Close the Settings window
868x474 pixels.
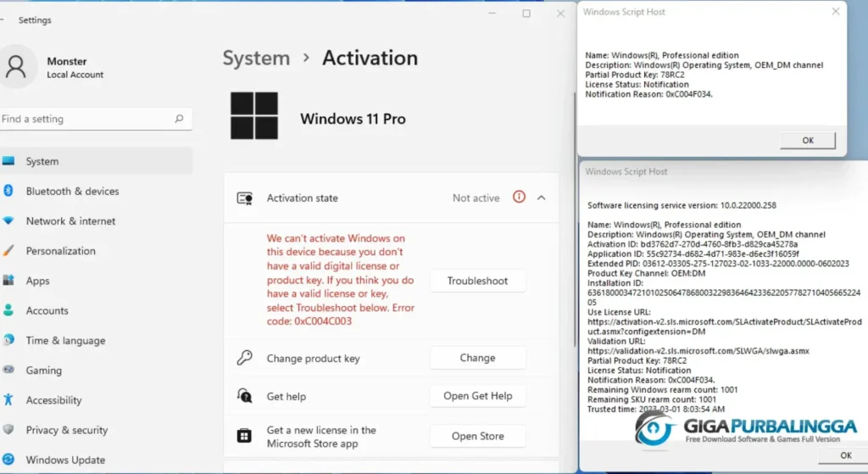560,14
